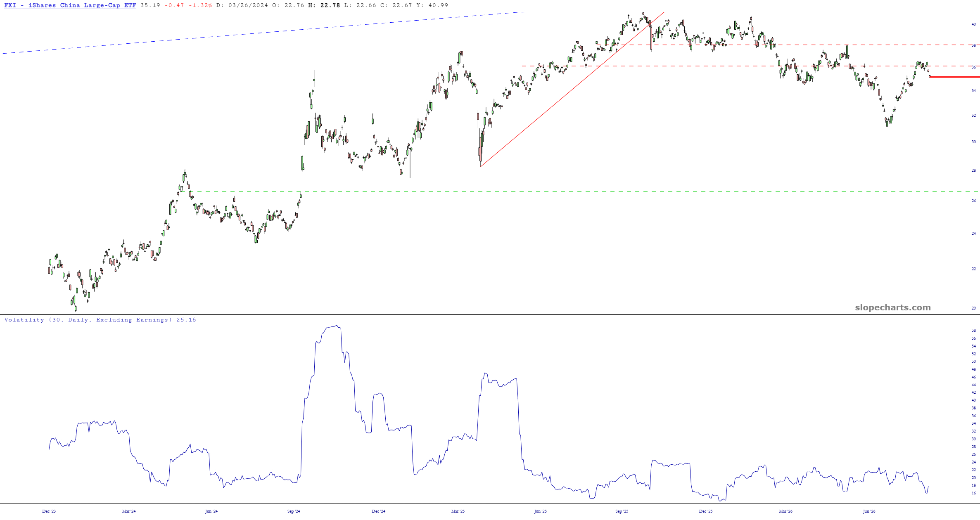Click the Dec '25 date axis label
980x520 pixels.
(706, 511)
